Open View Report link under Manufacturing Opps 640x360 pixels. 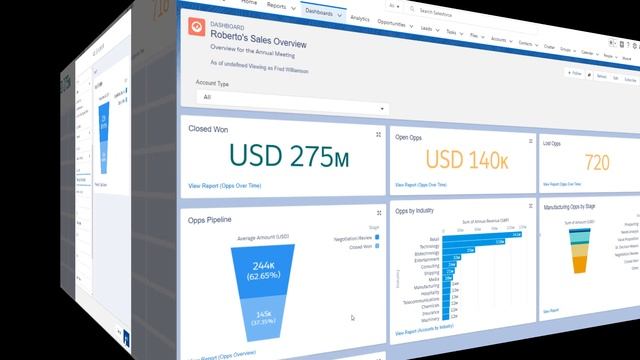click(x=551, y=311)
